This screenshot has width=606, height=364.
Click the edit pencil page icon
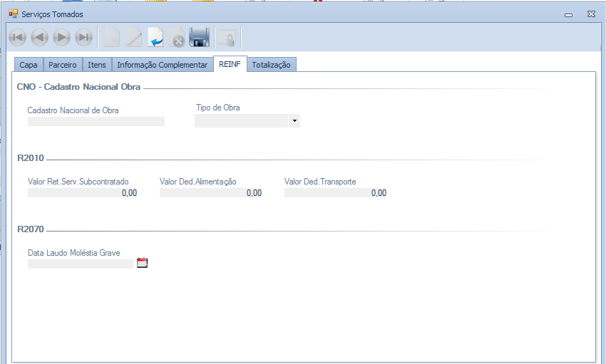coord(134,38)
